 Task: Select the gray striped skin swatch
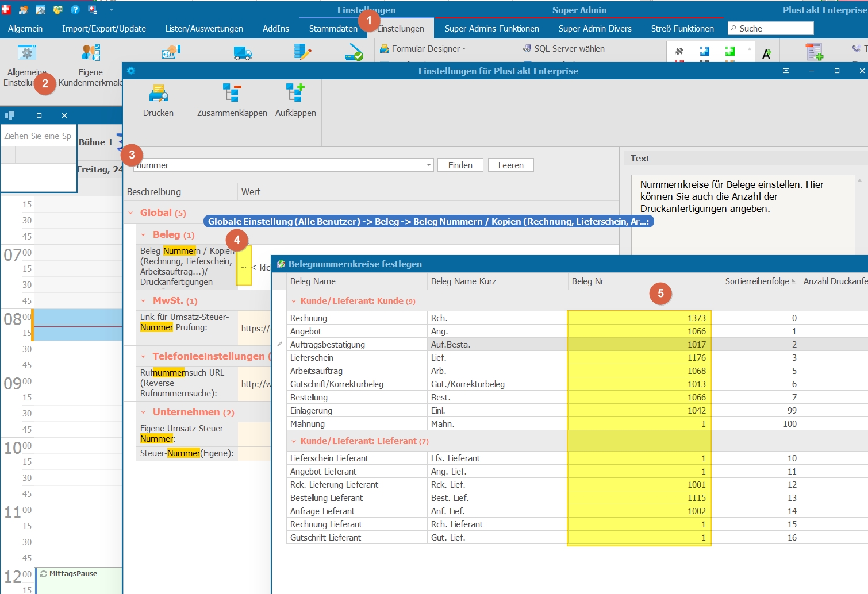(x=679, y=51)
